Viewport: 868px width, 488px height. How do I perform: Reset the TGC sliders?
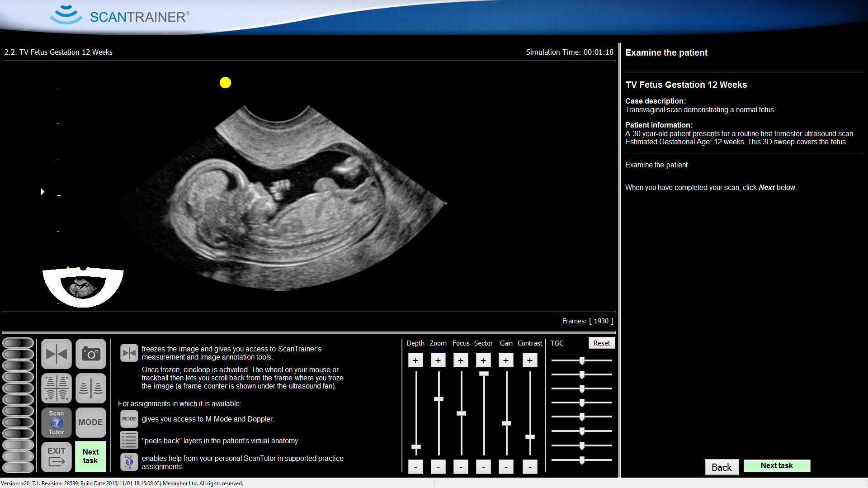pyautogui.click(x=601, y=343)
